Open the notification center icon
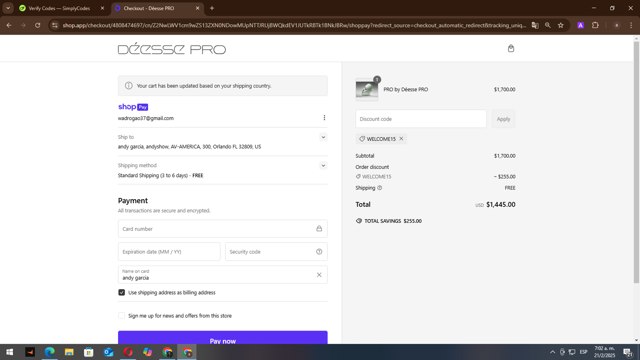The width and height of the screenshot is (640, 360). [x=628, y=352]
